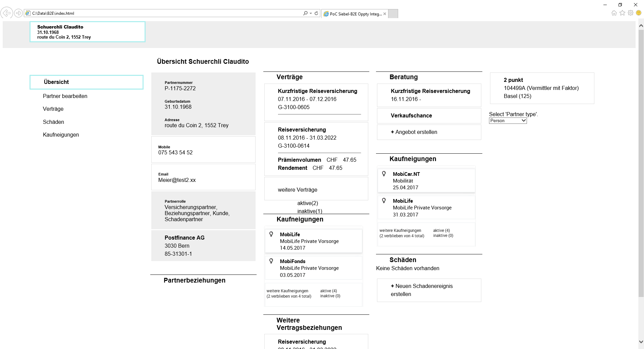Image resolution: width=644 pixels, height=349 pixels.
Task: Click the vertical scrollbar thumb
Action: pyautogui.click(x=641, y=163)
